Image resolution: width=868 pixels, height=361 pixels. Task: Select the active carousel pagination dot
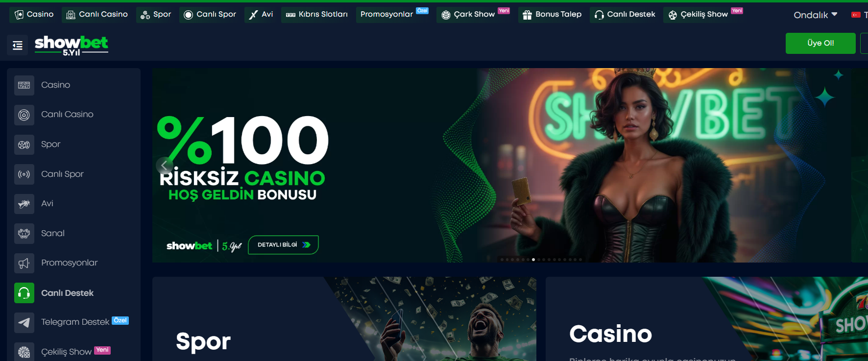[x=533, y=260]
